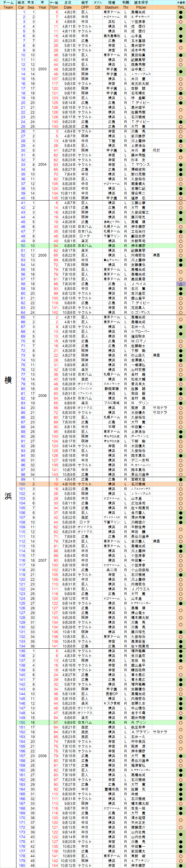This screenshot has height=868, width=186.
Task: Click highlighted Car number 150 cell
Action: pyautogui.click(x=21, y=722)
